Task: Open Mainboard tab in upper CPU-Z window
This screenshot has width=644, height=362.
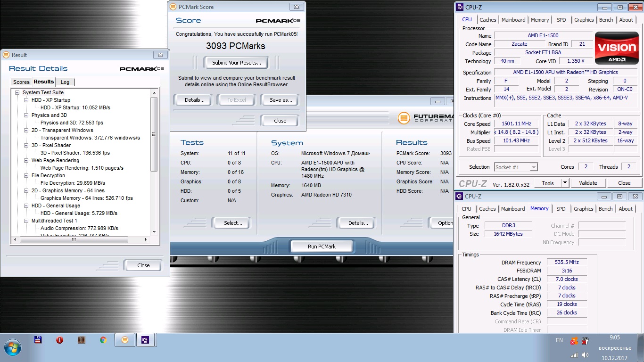Action: click(x=513, y=20)
